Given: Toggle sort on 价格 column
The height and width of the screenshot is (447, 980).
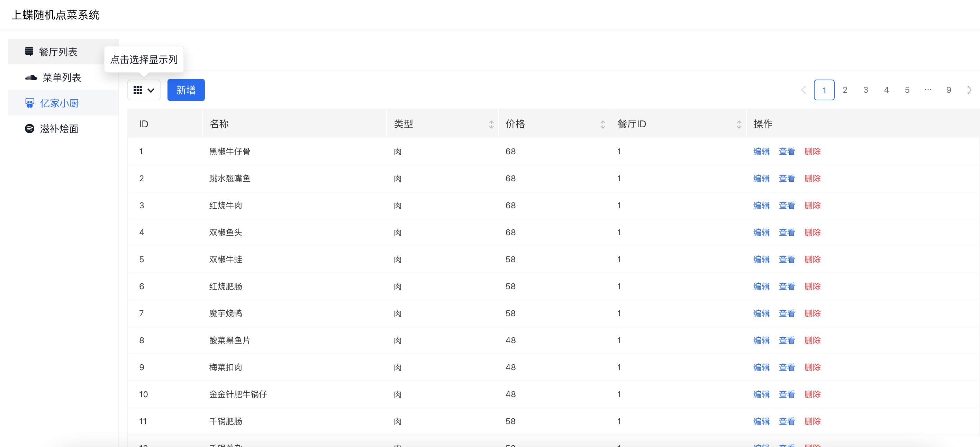Looking at the screenshot, I should [602, 125].
